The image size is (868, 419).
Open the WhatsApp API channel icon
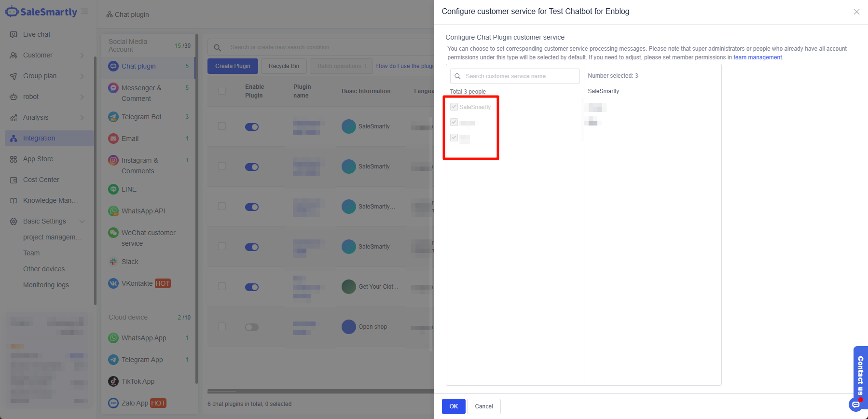pyautogui.click(x=113, y=211)
